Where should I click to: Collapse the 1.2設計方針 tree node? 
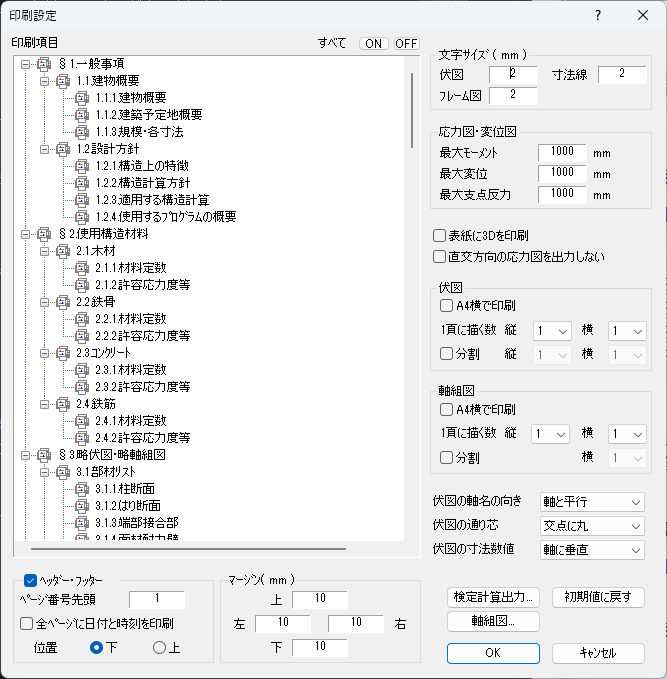tap(45, 149)
